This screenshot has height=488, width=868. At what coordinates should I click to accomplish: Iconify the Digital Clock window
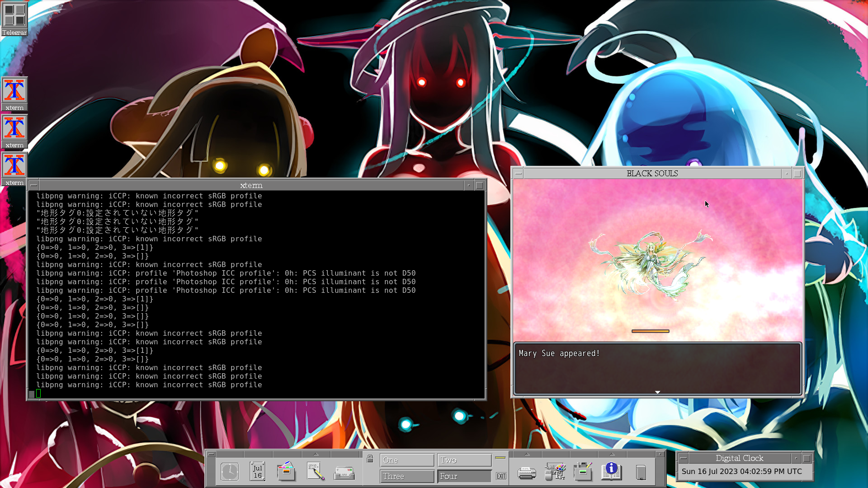[x=797, y=458]
